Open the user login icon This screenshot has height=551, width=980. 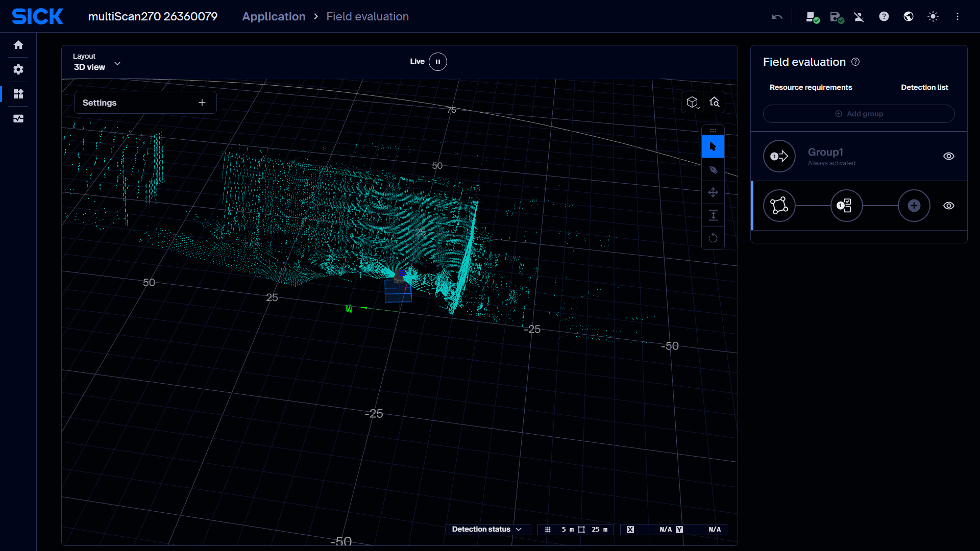tap(859, 17)
